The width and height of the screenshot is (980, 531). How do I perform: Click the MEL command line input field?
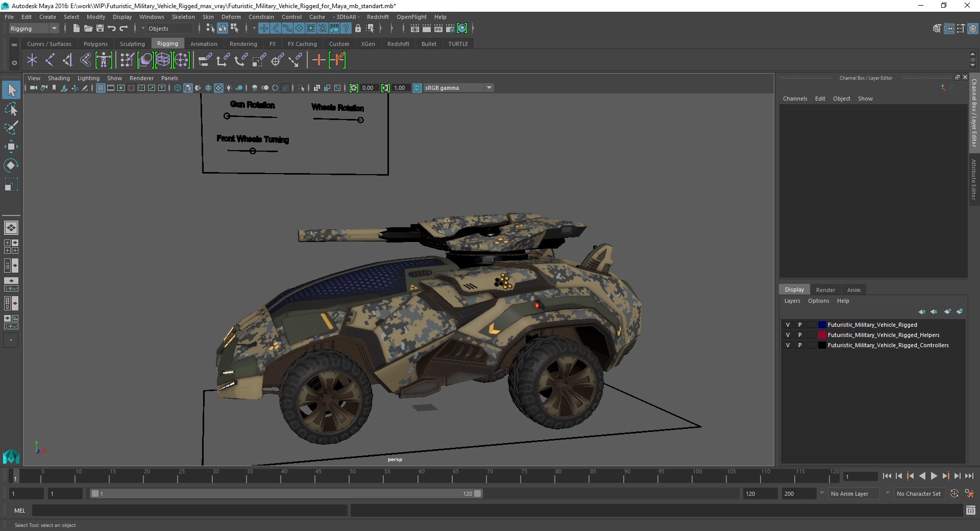[190, 510]
